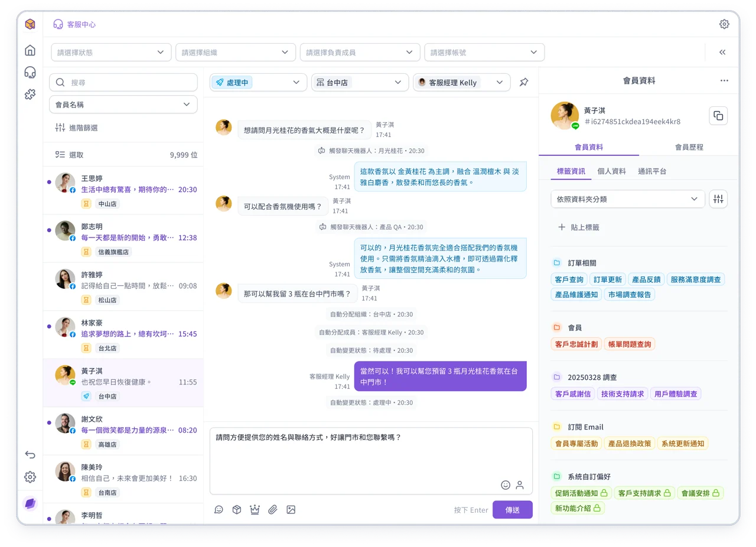This screenshot has height=547, width=756.
Task: Change the 處理中 status dropdown
Action: 259,82
